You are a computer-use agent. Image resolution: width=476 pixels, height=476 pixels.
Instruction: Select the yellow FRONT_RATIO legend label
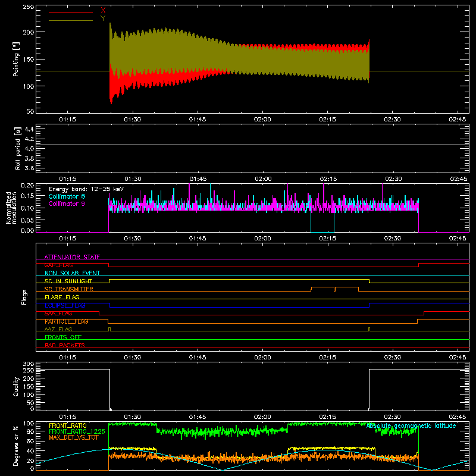coord(68,425)
